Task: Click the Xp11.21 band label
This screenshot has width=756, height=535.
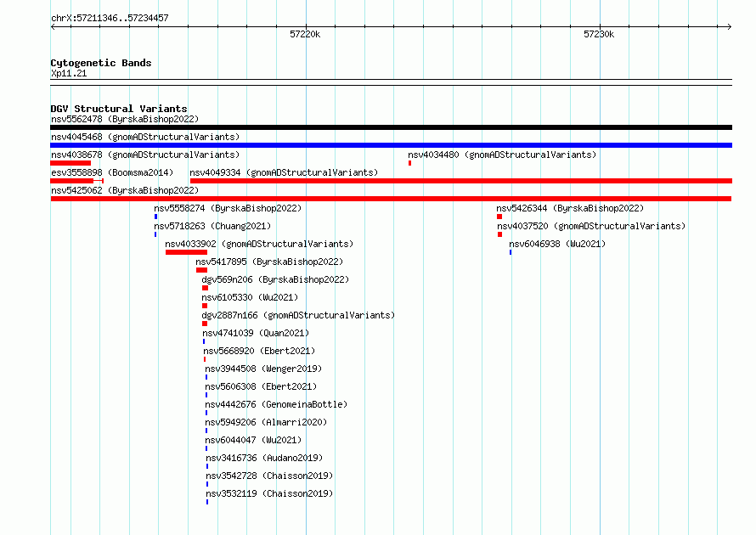Action: click(x=69, y=73)
